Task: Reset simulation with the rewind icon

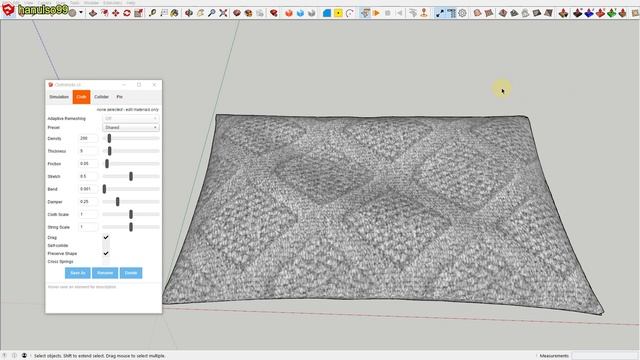Action: click(400, 13)
